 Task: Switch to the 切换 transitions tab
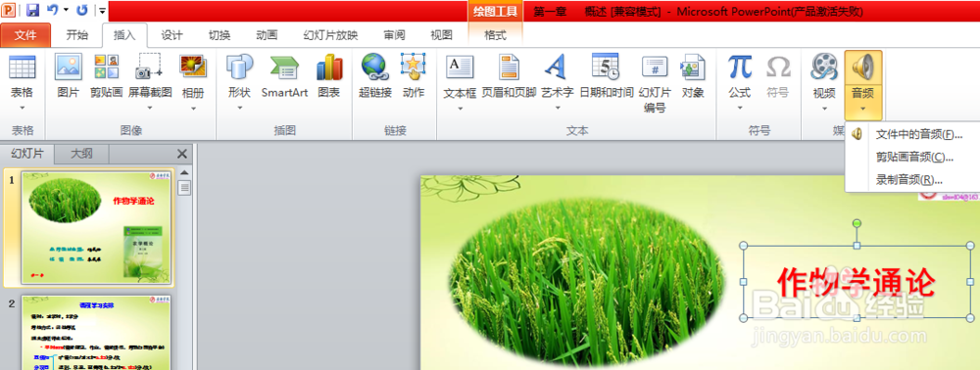(x=219, y=35)
